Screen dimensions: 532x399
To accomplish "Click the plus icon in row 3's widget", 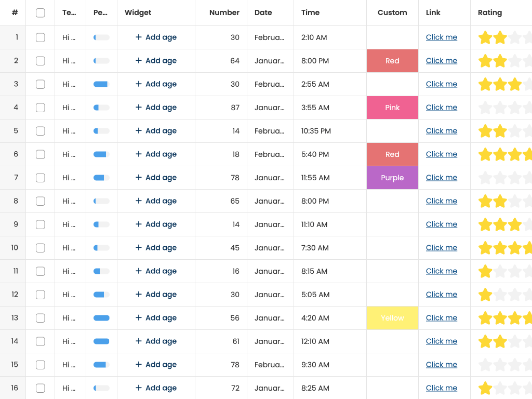I will (x=139, y=84).
